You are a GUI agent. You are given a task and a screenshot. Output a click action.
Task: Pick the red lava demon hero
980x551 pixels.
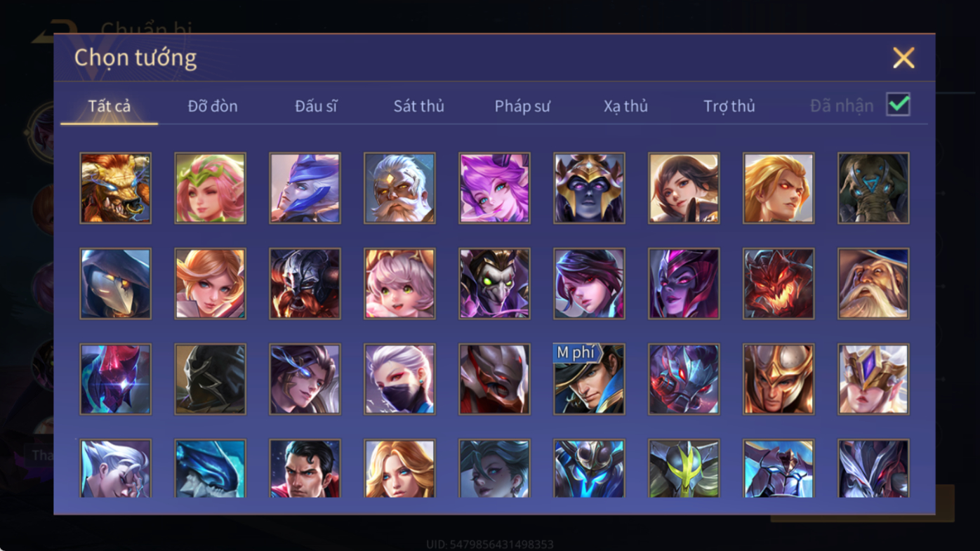click(779, 284)
